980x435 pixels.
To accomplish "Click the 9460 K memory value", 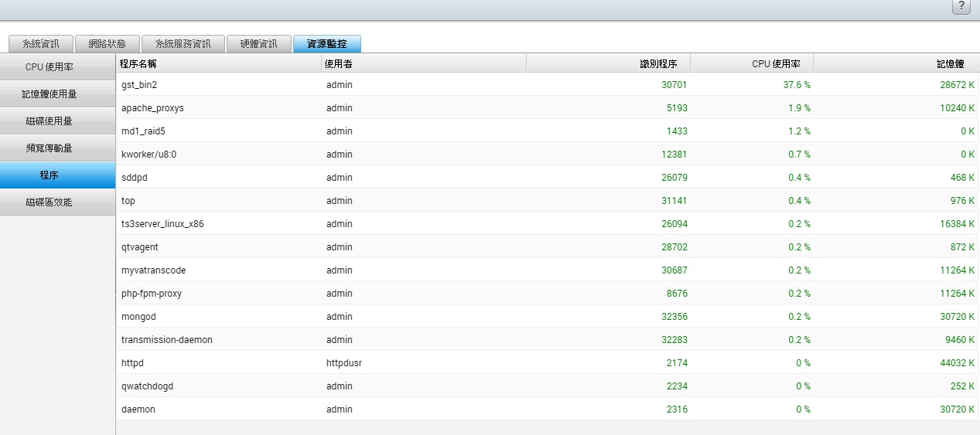I will [960, 340].
